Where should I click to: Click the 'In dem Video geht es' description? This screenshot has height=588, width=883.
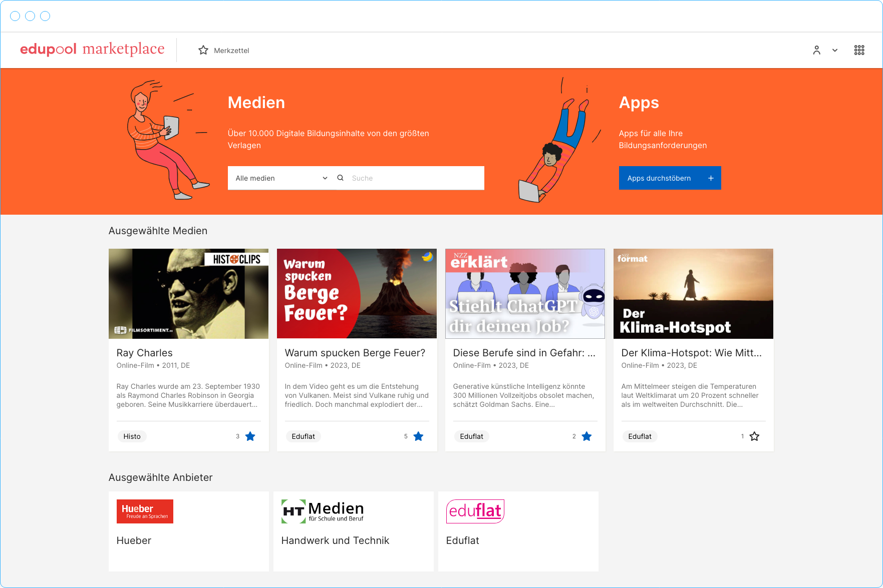pos(357,395)
